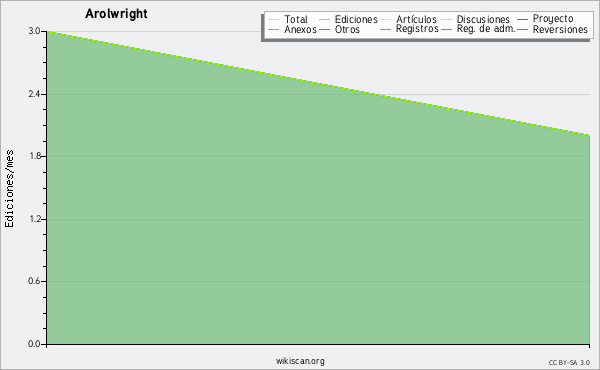Click the 2.4 y-axis tick label
Screen dimensions: 600x370
point(34,94)
